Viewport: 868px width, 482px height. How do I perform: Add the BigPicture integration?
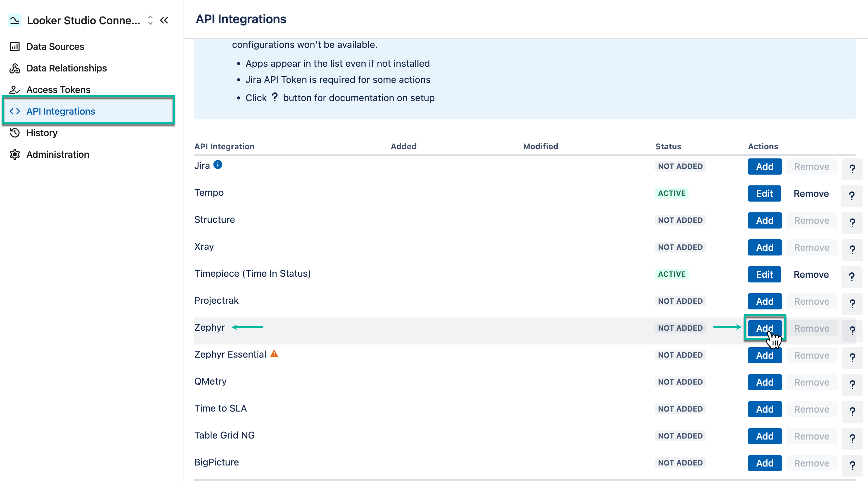pos(764,463)
